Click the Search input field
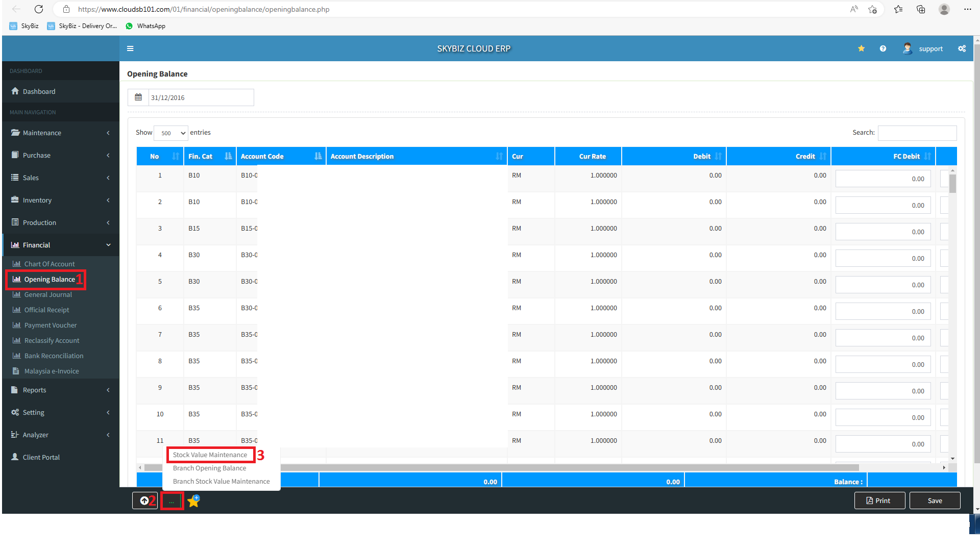Image resolution: width=980 pixels, height=551 pixels. pos(917,133)
